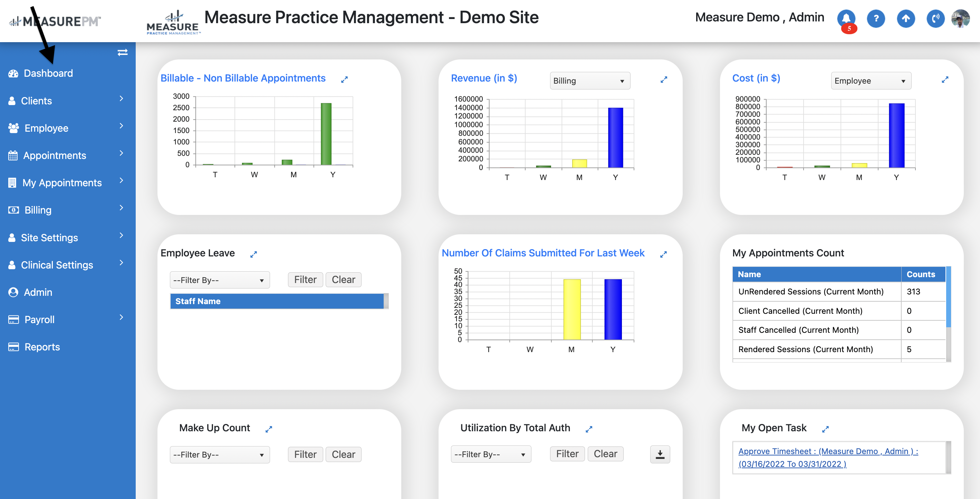Click the help question mark icon

pyautogui.click(x=875, y=18)
